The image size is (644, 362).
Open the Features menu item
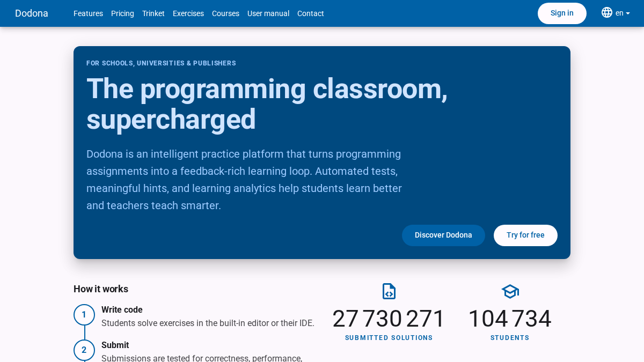pyautogui.click(x=88, y=13)
